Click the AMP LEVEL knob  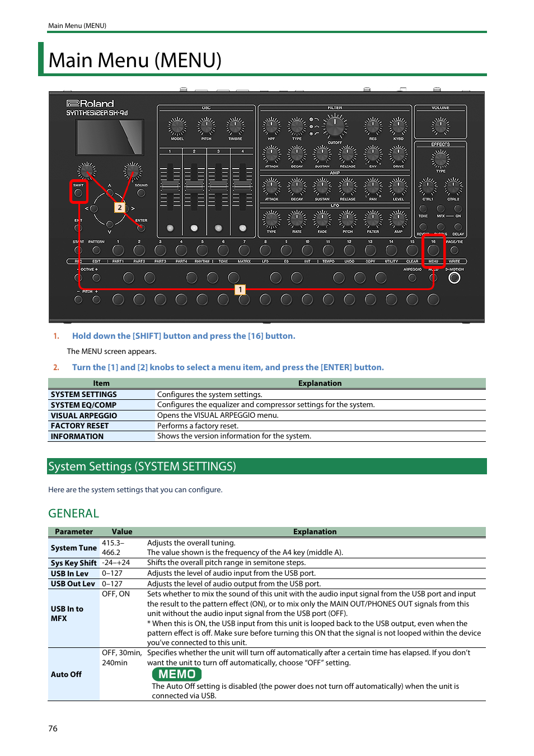pyautogui.click(x=398, y=186)
